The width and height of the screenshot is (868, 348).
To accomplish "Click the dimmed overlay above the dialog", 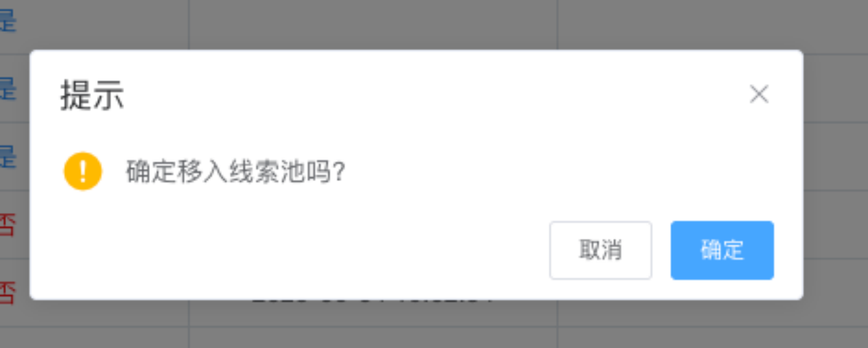I will click(434, 24).
